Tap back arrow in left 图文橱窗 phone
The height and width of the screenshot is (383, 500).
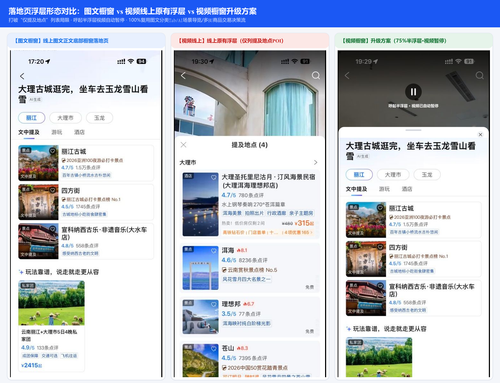pyautogui.click(x=22, y=76)
